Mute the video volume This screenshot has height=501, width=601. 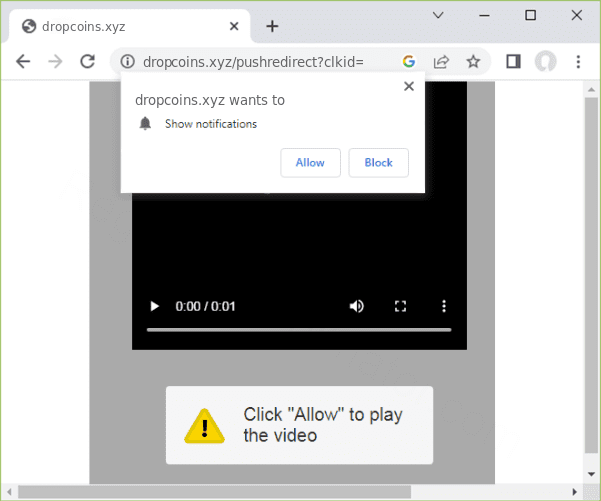tap(357, 306)
